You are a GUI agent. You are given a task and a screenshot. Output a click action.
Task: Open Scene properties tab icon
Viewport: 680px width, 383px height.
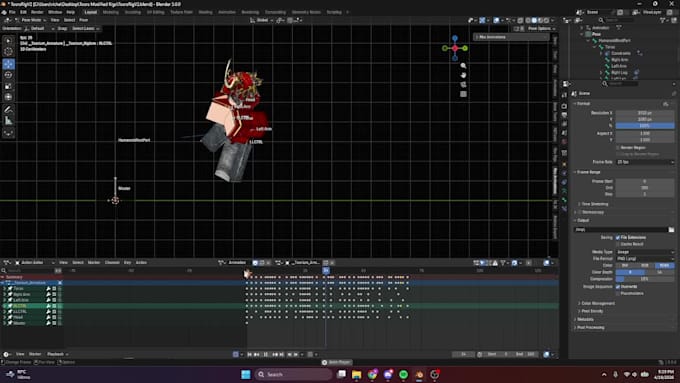[x=564, y=133]
